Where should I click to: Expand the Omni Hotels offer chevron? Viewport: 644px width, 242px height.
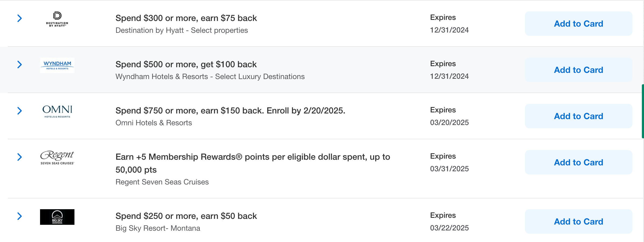click(20, 111)
